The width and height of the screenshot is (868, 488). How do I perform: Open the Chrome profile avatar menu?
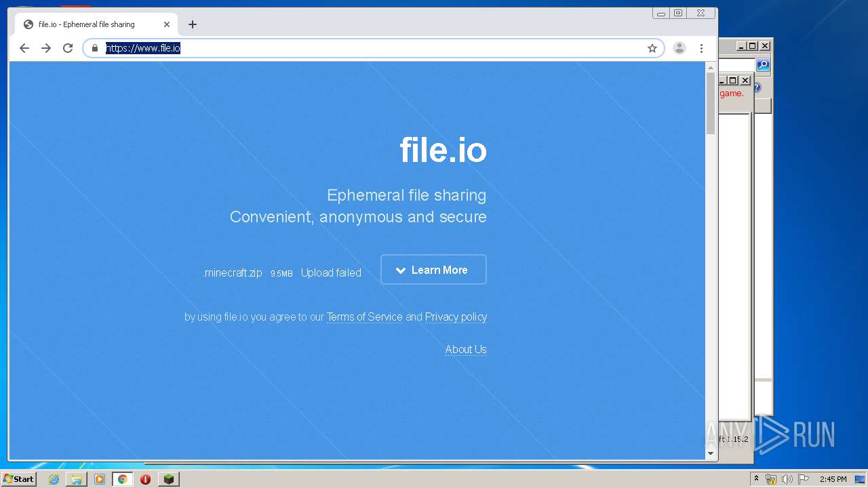coord(679,48)
